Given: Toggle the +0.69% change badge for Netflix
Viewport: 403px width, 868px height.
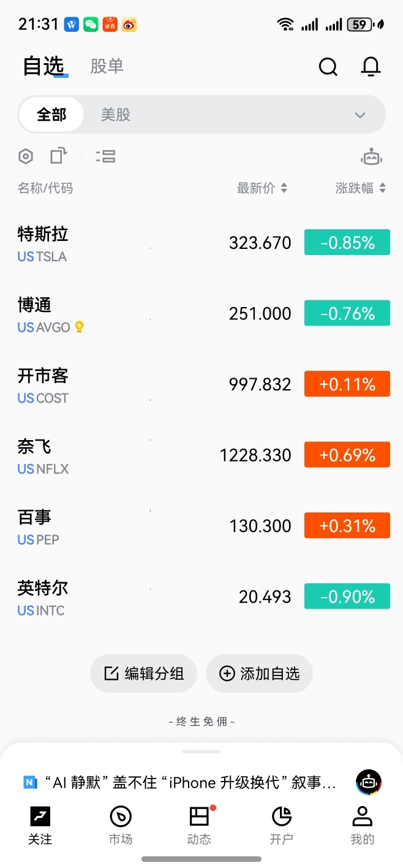Looking at the screenshot, I should [347, 455].
